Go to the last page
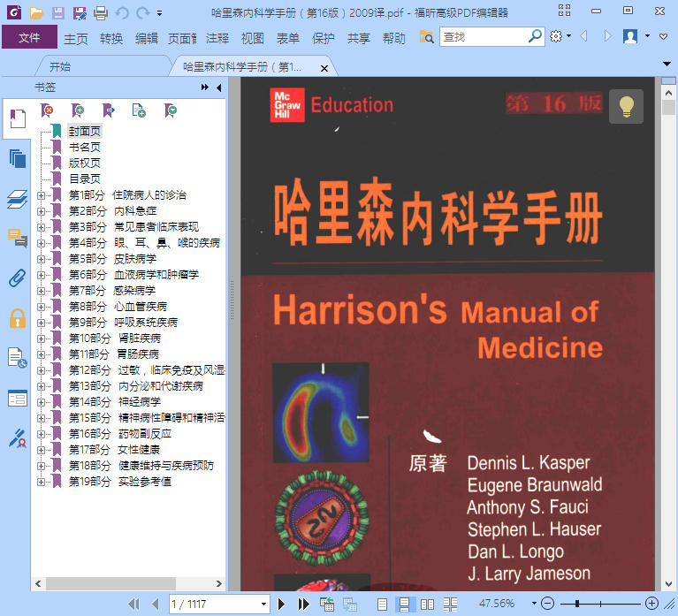This screenshot has width=678, height=616. [x=303, y=604]
